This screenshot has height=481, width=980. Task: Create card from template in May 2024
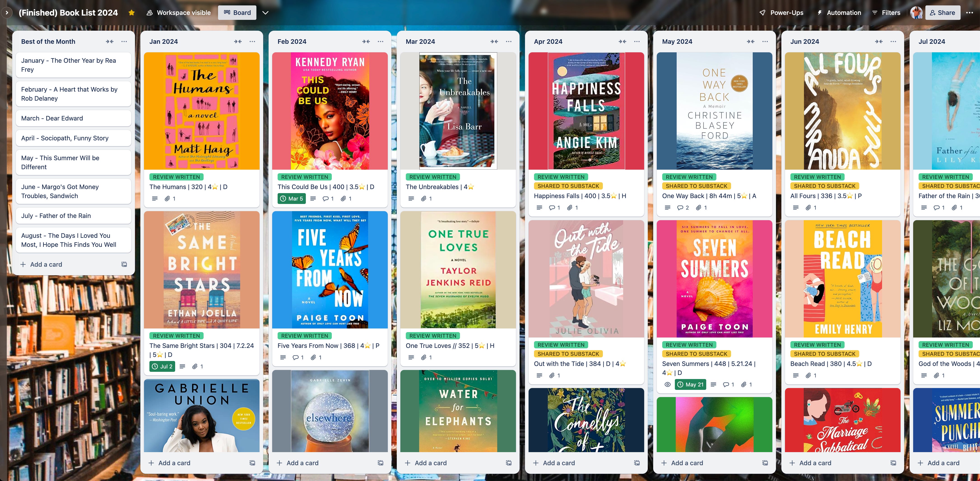765,463
